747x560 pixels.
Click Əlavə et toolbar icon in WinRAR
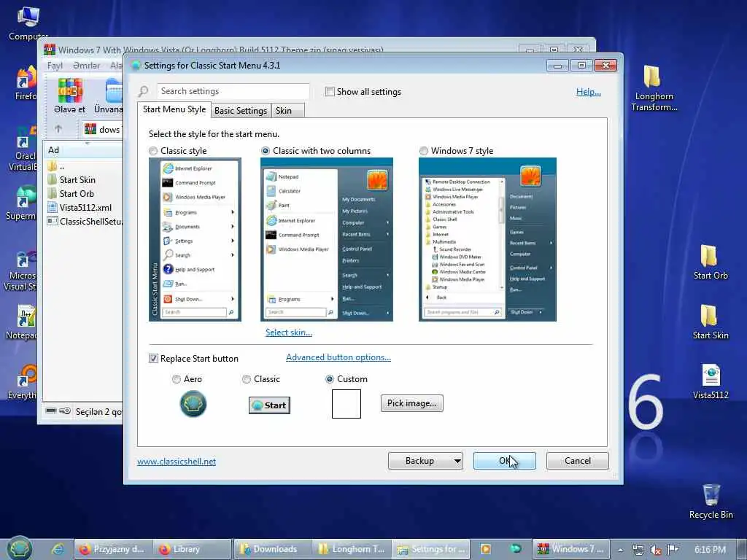click(70, 97)
